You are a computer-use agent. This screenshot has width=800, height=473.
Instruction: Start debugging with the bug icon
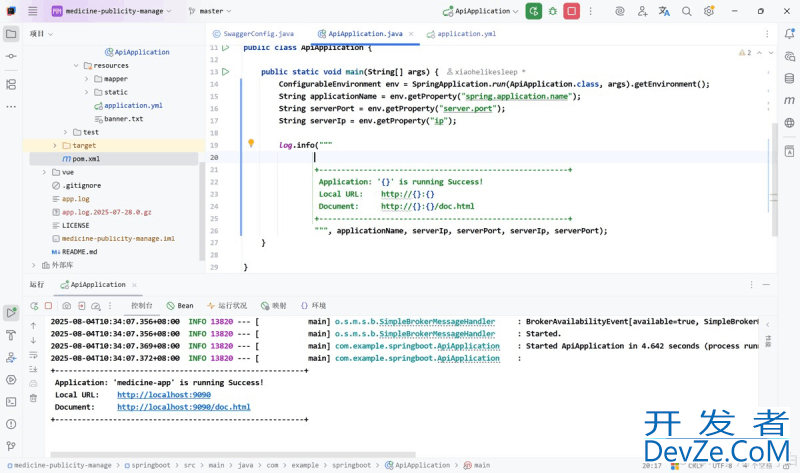[553, 11]
